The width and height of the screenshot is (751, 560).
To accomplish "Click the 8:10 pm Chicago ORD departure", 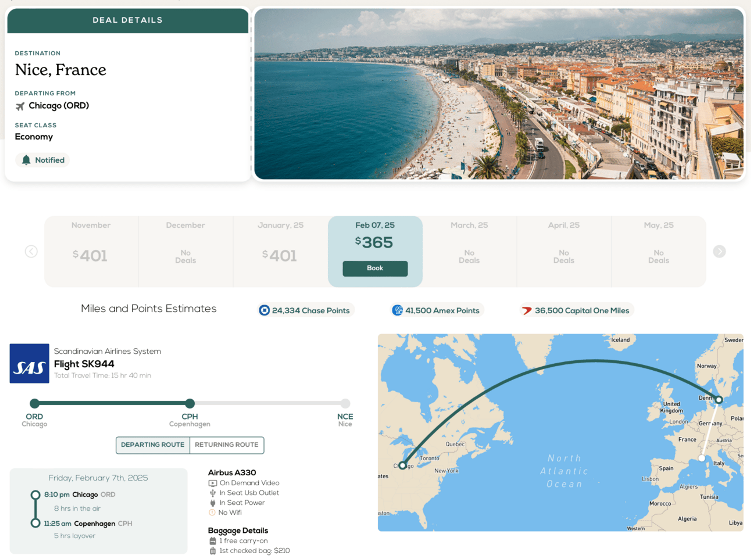I will [x=80, y=495].
